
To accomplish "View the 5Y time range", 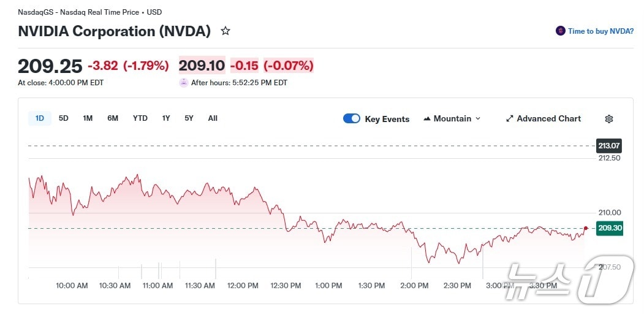I will [189, 118].
